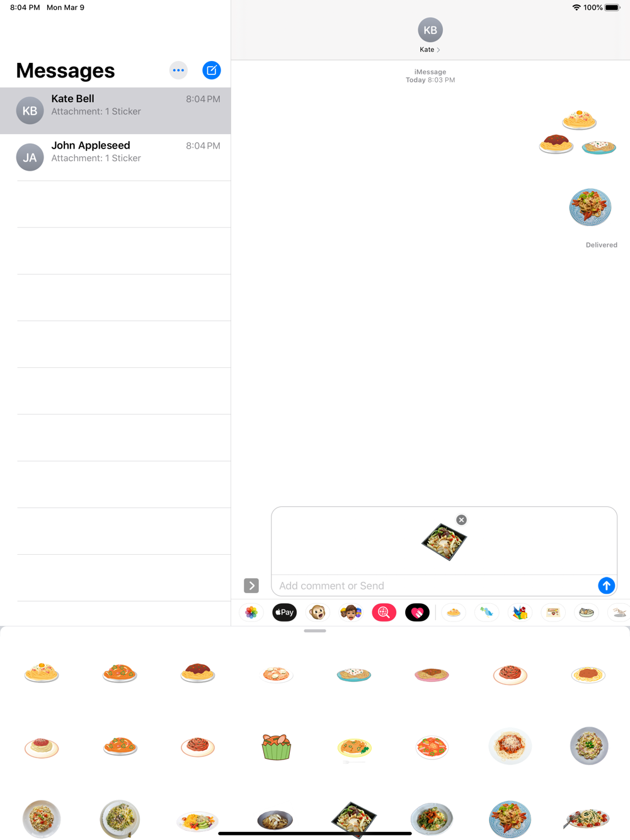Open Apple Pay in the app strip
The width and height of the screenshot is (630, 840).
coord(284,613)
